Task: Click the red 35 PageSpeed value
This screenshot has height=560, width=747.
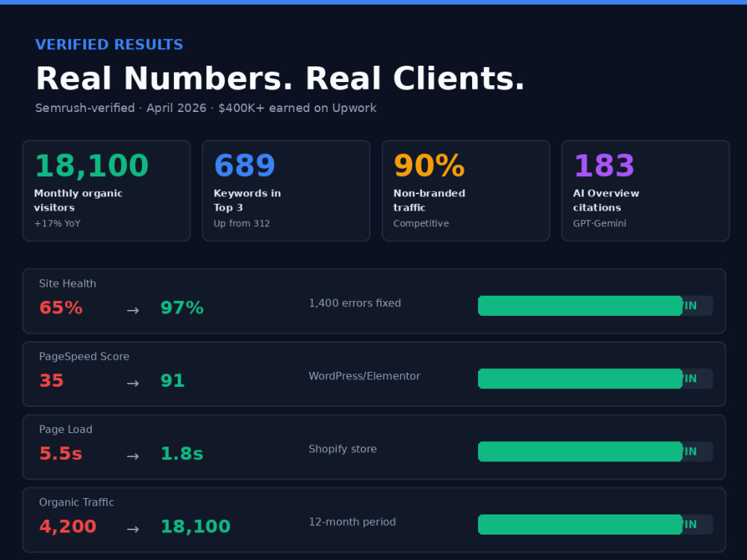Action: tap(52, 381)
